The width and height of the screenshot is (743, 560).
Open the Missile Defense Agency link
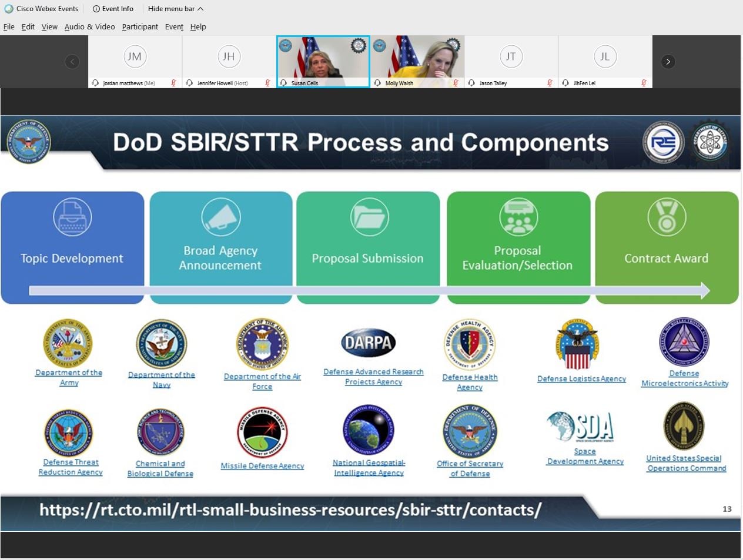pos(262,466)
